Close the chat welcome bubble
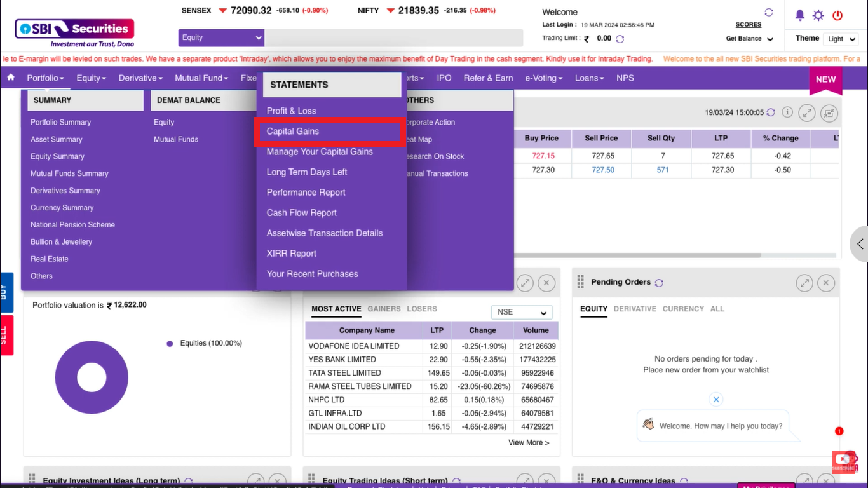Image resolution: width=868 pixels, height=488 pixels. coord(716,400)
